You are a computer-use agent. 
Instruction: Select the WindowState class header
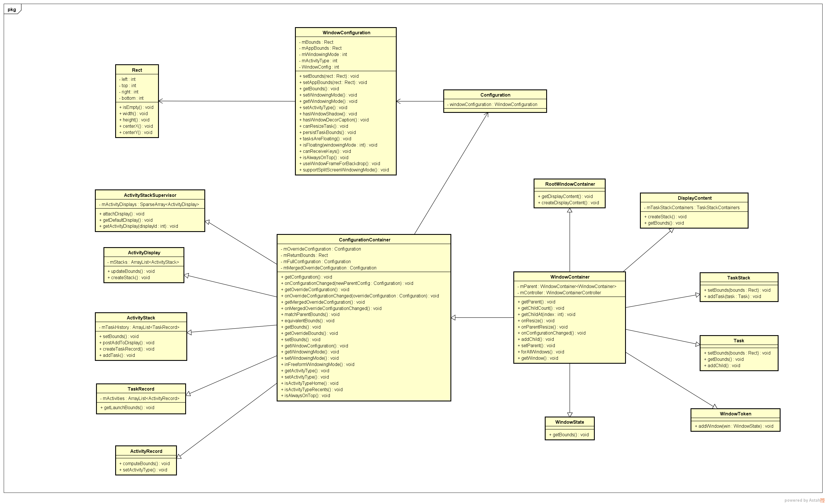tap(569, 422)
